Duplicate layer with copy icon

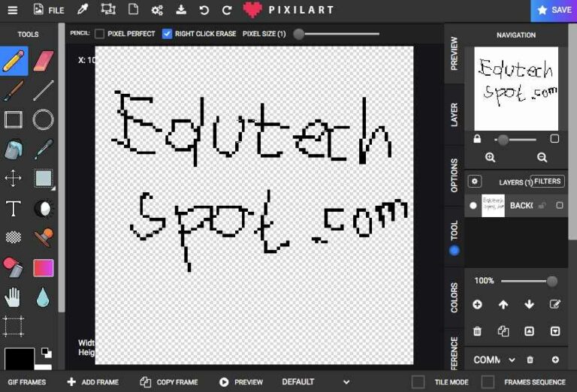(503, 331)
